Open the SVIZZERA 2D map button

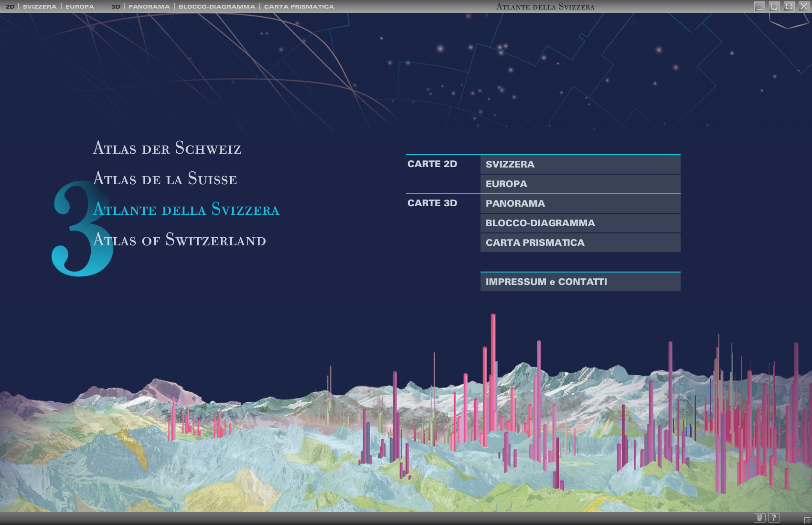point(580,164)
